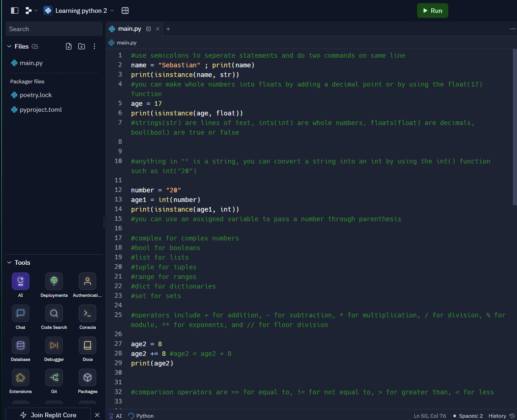Open the Console tool
517x420 pixels.
pyautogui.click(x=88, y=317)
